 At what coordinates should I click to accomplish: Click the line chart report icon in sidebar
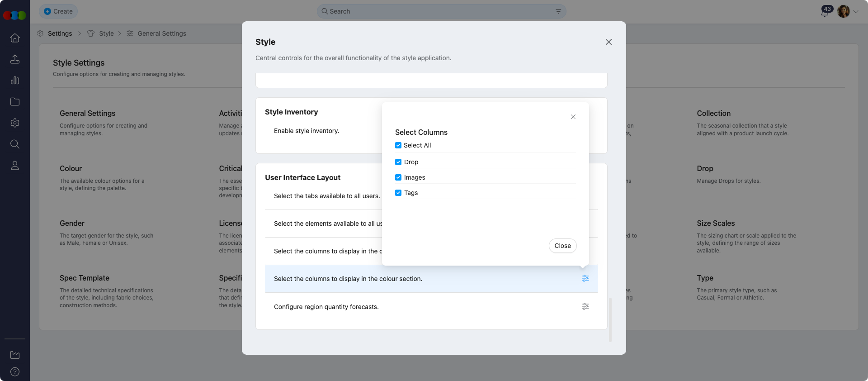coord(15,355)
